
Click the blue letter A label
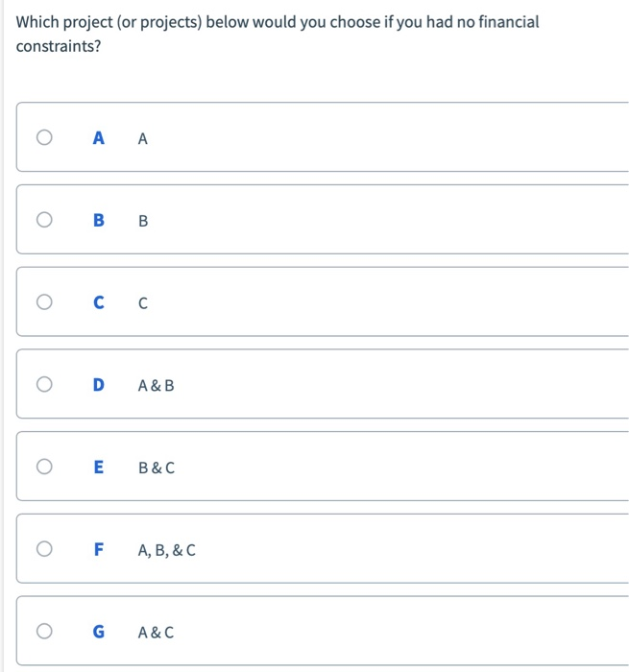98,138
